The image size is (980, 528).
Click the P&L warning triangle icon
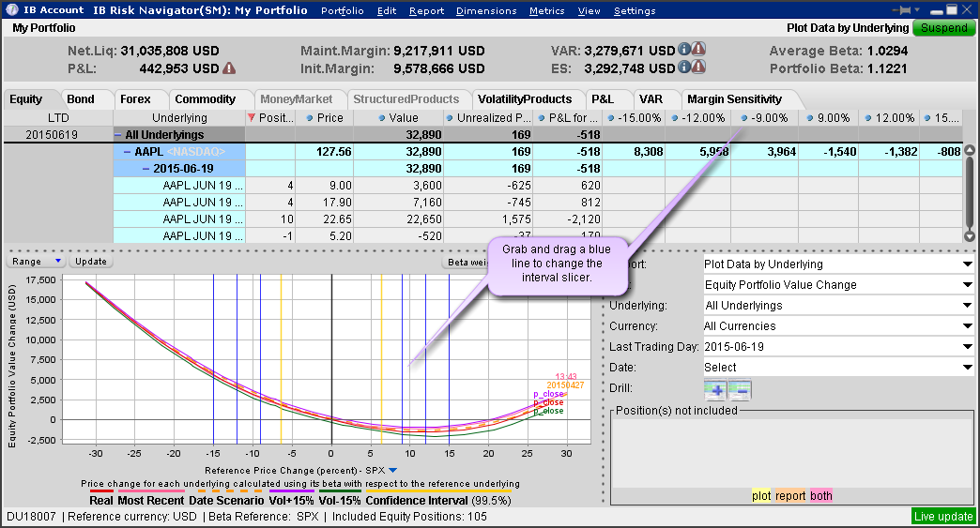click(229, 68)
